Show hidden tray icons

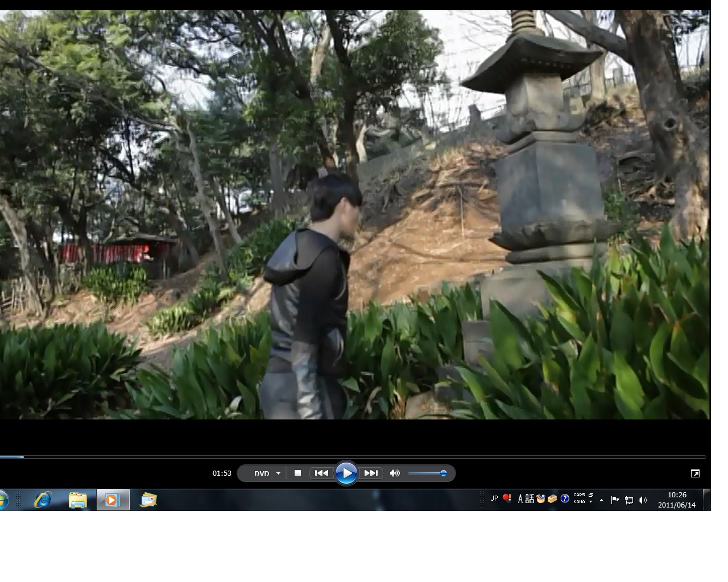(601, 500)
